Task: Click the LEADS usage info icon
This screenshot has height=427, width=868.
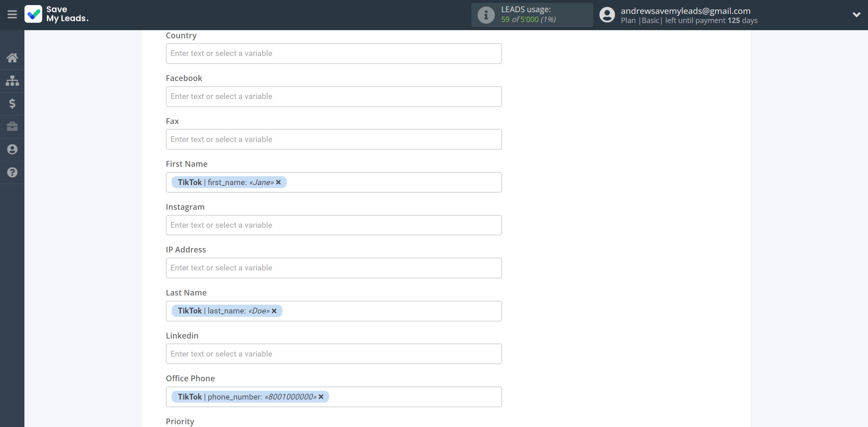Action: point(486,15)
